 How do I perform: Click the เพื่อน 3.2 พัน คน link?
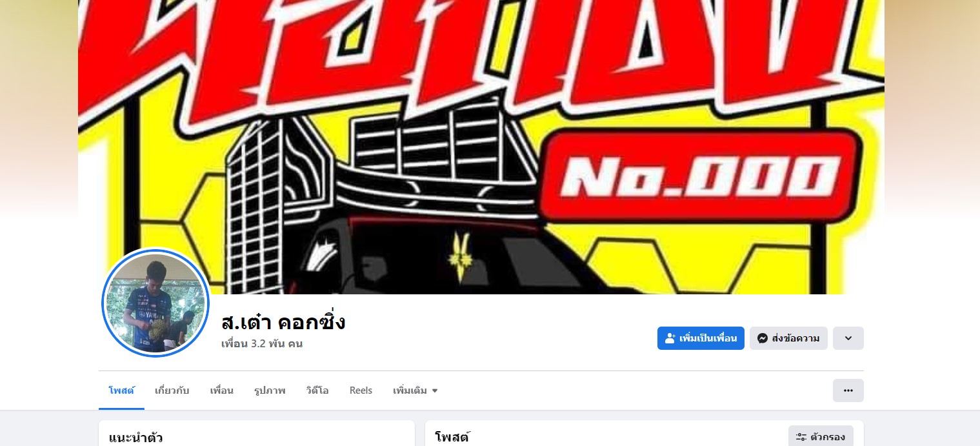click(x=262, y=343)
